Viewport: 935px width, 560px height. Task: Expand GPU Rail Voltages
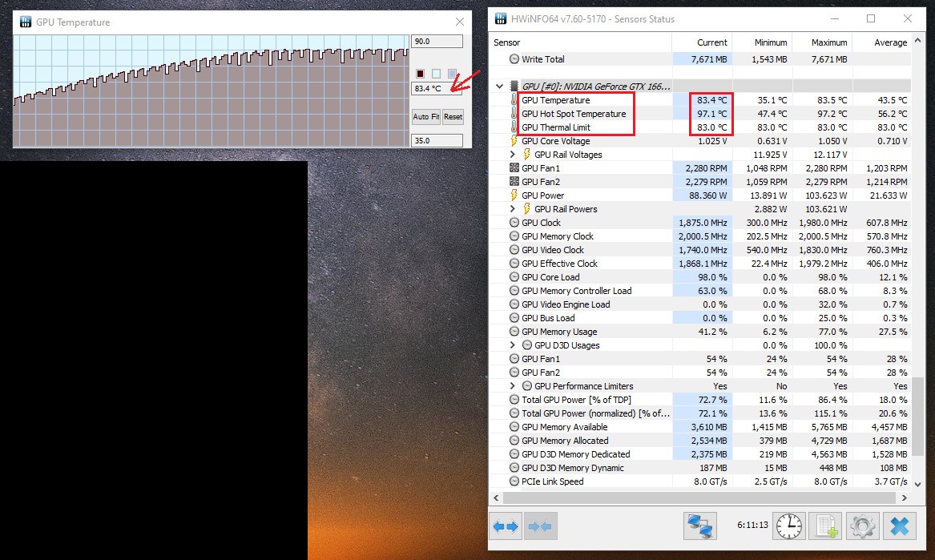512,155
